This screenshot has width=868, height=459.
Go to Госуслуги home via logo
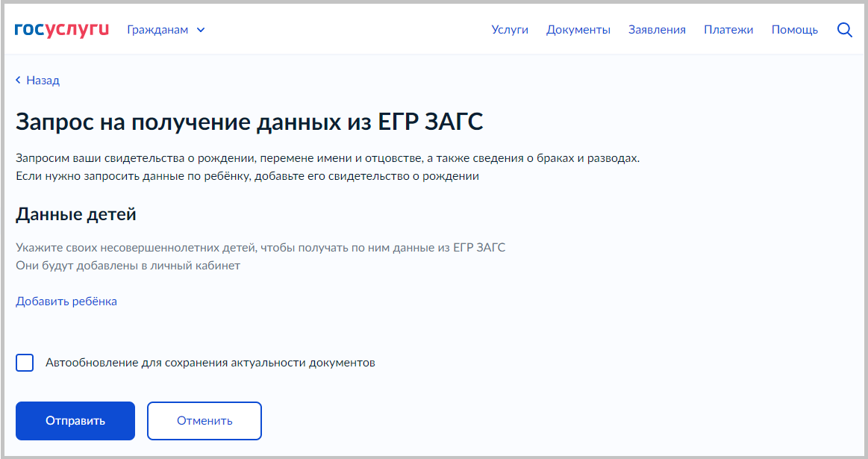(x=62, y=30)
